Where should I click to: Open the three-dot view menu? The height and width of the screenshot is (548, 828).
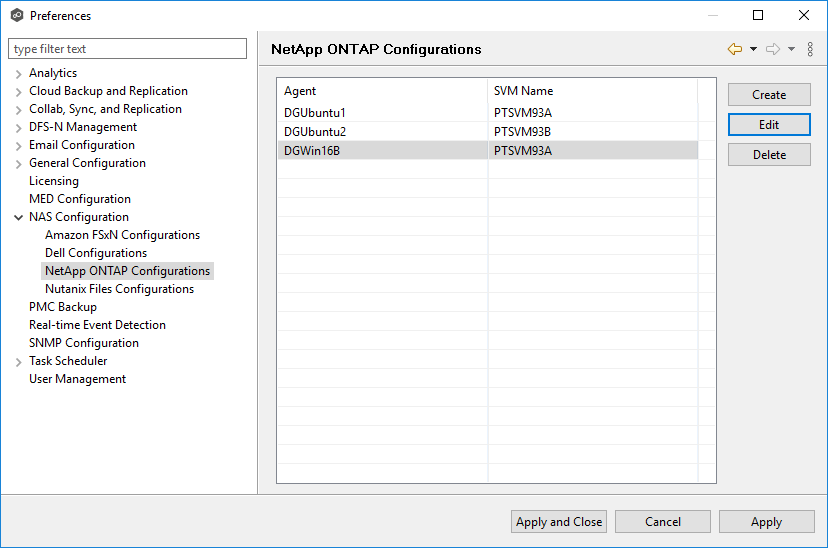pos(811,49)
